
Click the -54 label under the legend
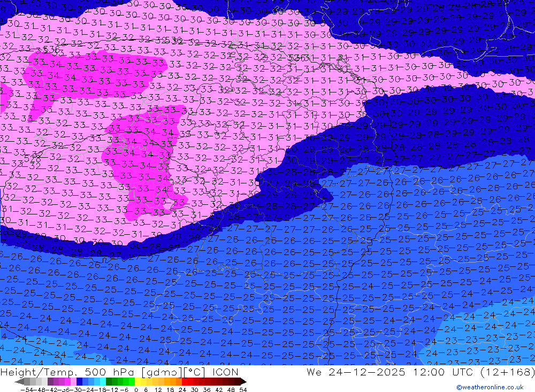tap(25, 389)
